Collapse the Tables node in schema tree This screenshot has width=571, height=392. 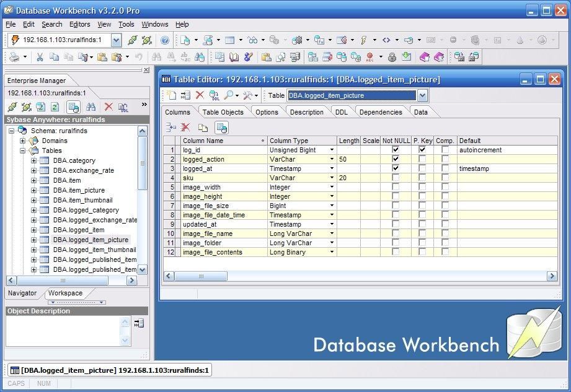tap(24, 150)
